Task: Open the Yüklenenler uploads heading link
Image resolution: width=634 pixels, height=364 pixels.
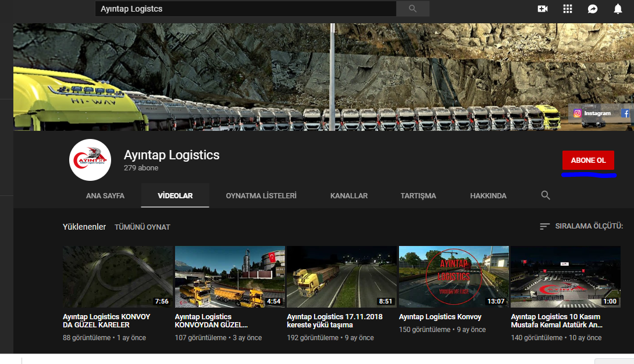Action: (84, 227)
